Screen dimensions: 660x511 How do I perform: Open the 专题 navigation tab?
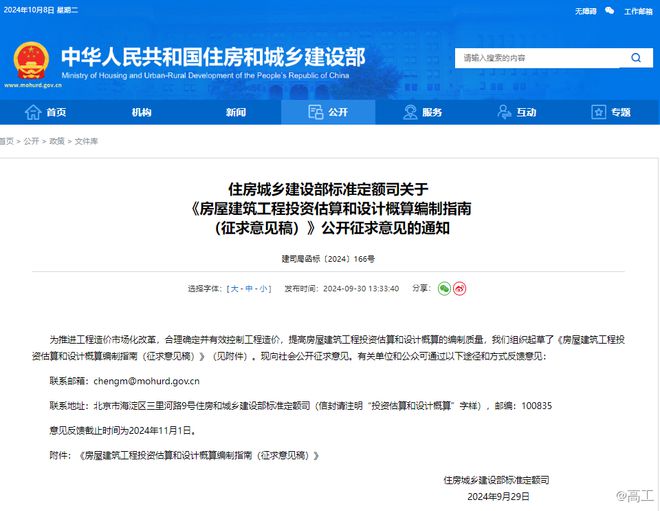point(611,112)
